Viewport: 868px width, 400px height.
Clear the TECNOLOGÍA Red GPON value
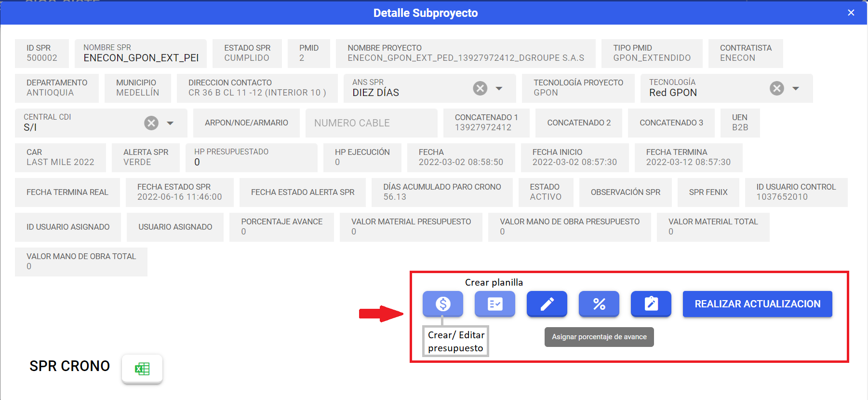776,88
